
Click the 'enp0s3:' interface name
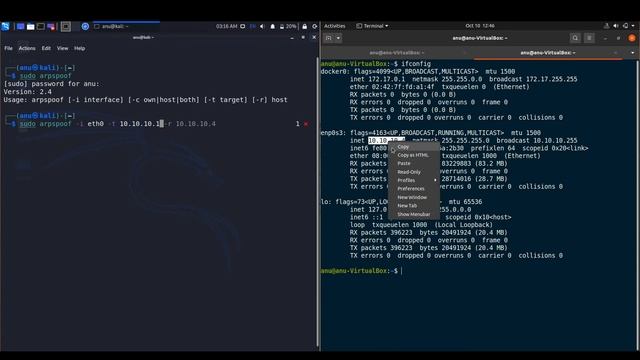(x=333, y=133)
